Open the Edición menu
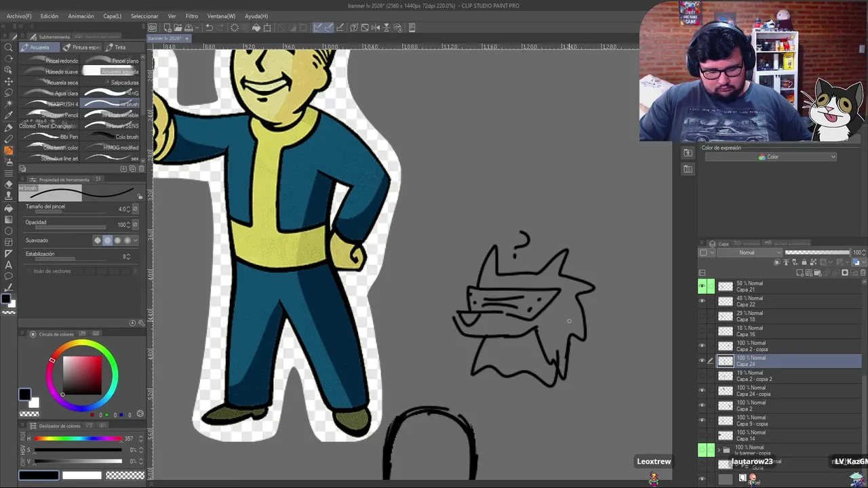Viewport: 868px width, 488px height. coord(50,16)
